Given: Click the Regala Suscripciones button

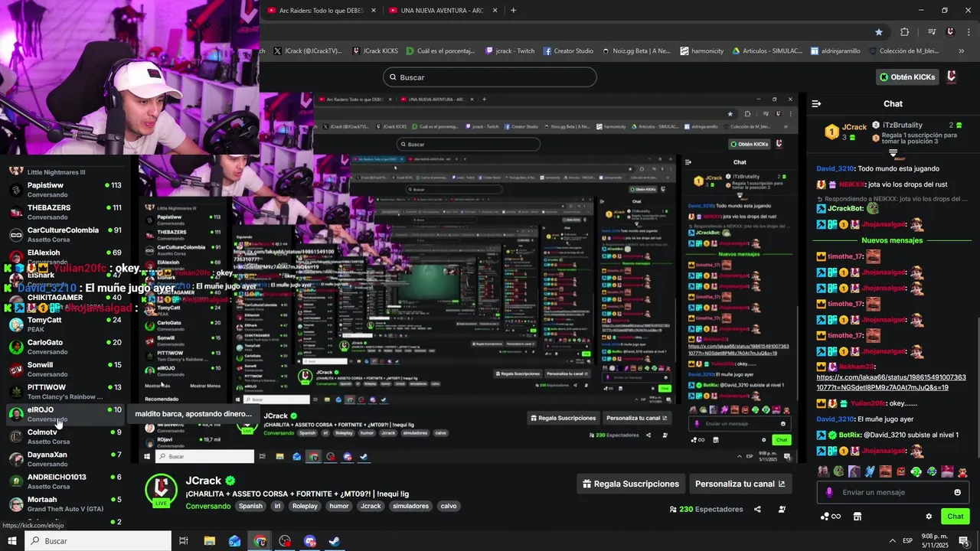Looking at the screenshot, I should tap(631, 484).
